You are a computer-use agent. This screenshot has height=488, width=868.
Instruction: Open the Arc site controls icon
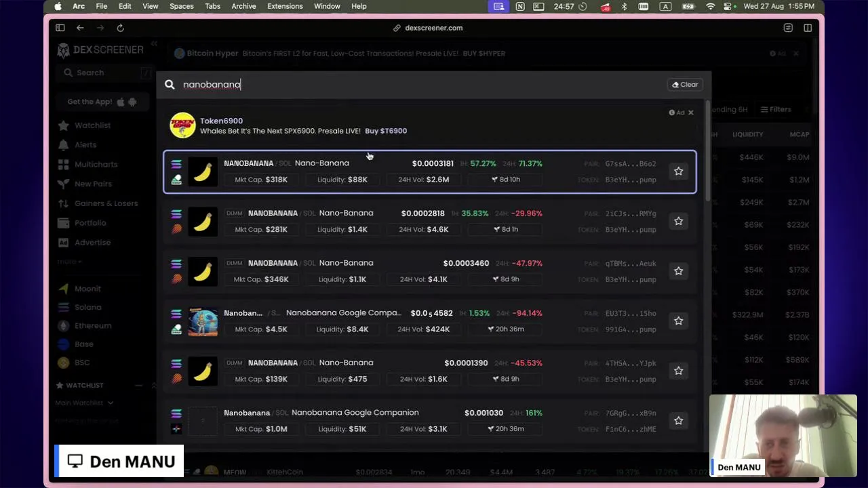788,28
